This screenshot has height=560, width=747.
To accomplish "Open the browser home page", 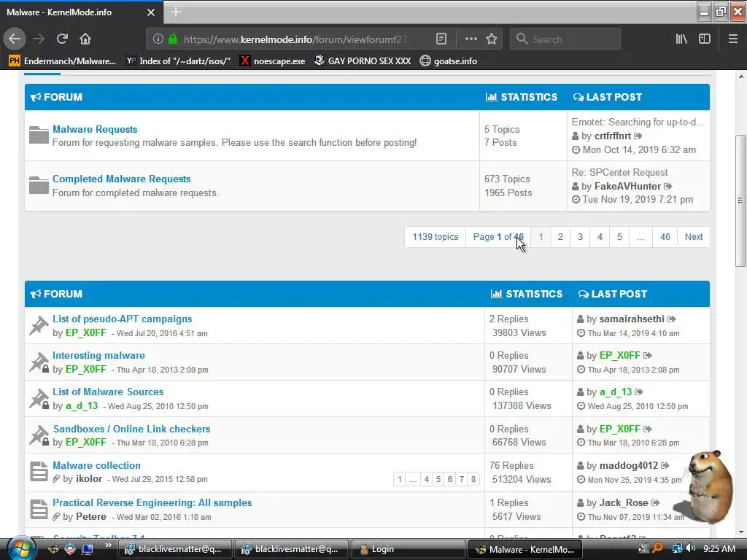I will click(x=85, y=39).
